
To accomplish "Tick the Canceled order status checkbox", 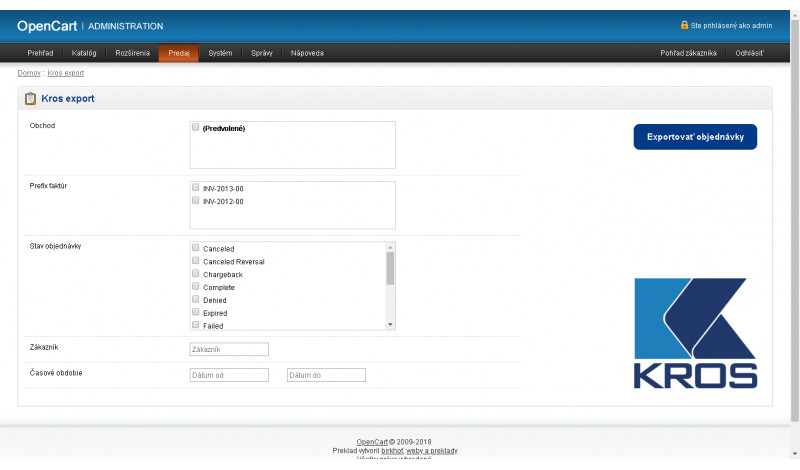I will [x=195, y=248].
